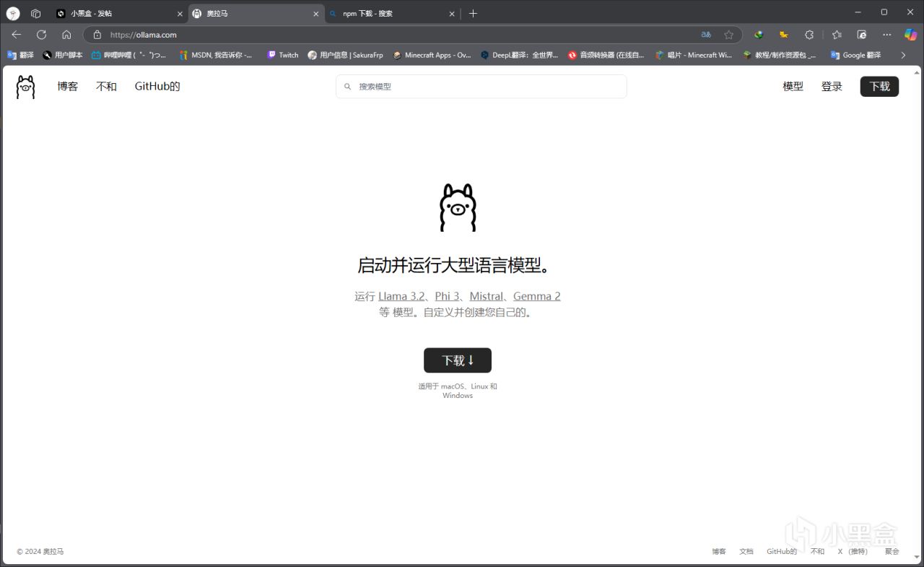
Task: Open 博客 in the top navigation
Action: pos(68,87)
